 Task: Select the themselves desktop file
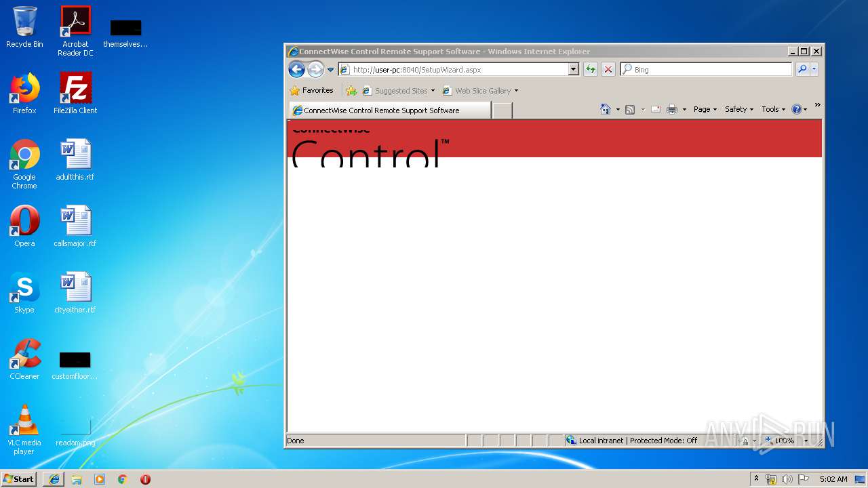click(x=125, y=34)
